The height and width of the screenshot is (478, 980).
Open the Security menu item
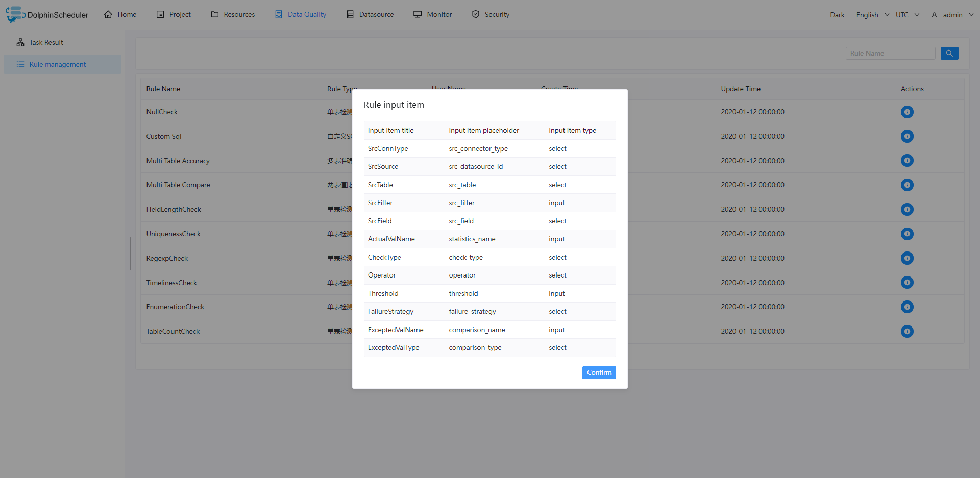491,14
